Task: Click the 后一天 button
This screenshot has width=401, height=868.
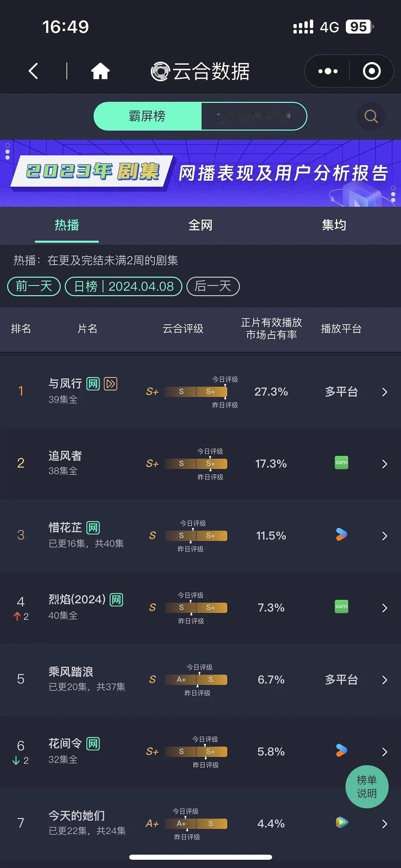Action: coord(213,286)
